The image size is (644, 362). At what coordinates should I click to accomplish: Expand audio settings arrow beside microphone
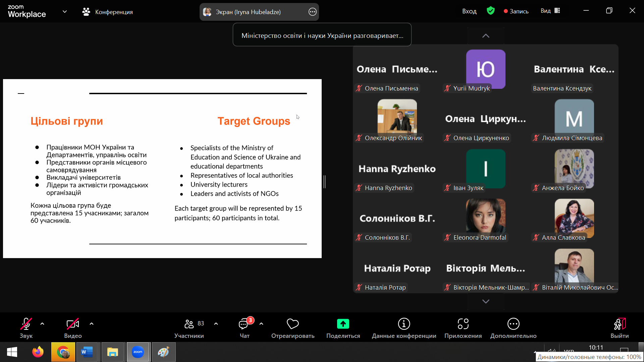(42, 324)
